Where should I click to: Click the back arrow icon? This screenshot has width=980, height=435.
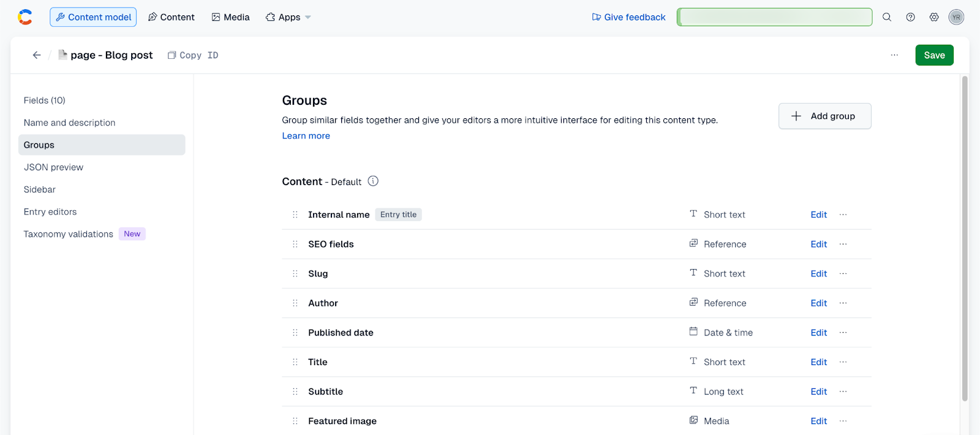click(37, 55)
